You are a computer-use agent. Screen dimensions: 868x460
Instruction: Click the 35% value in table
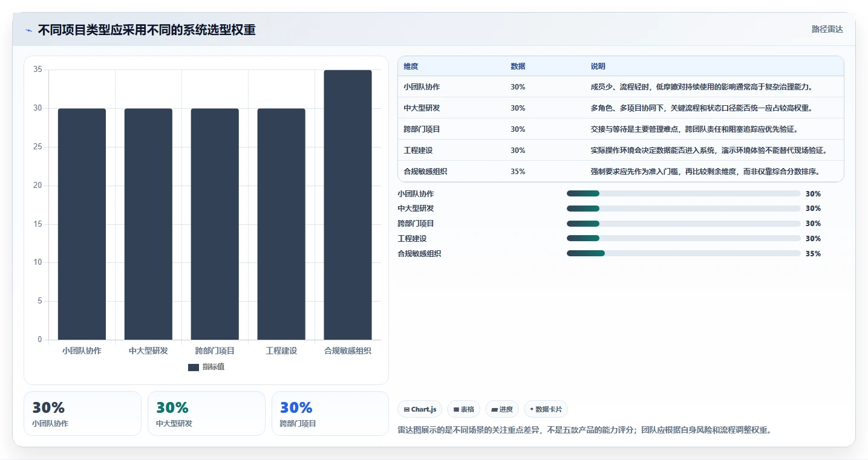tap(518, 172)
